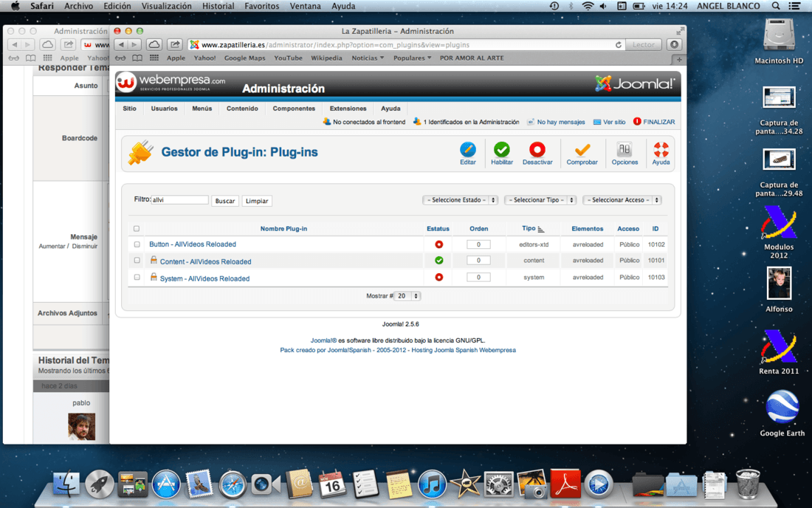812x508 pixels.
Task: Click the order field for Button - AllVideos Reloaded
Action: [x=478, y=244]
